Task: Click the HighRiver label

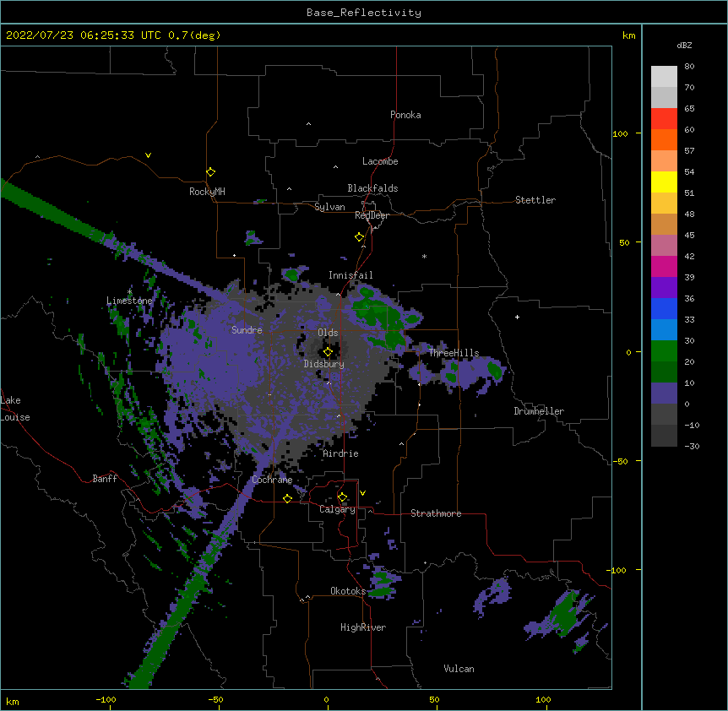Action: pos(363,627)
